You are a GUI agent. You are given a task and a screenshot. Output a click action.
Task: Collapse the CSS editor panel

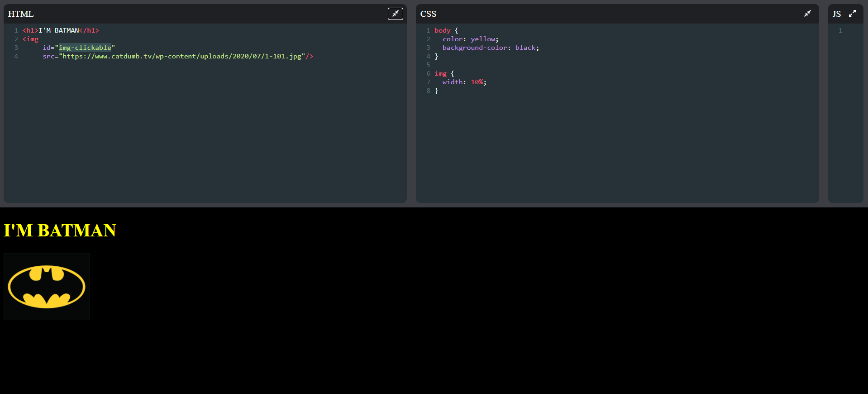(x=807, y=14)
